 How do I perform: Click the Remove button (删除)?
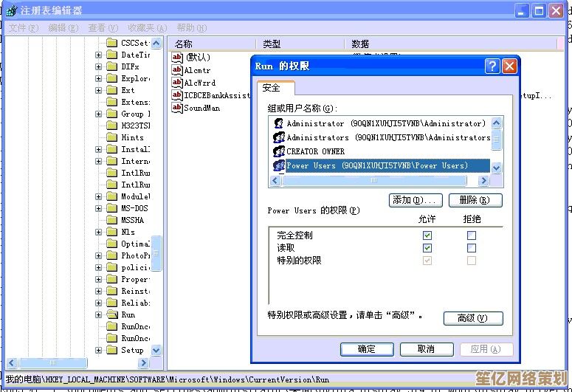475,200
